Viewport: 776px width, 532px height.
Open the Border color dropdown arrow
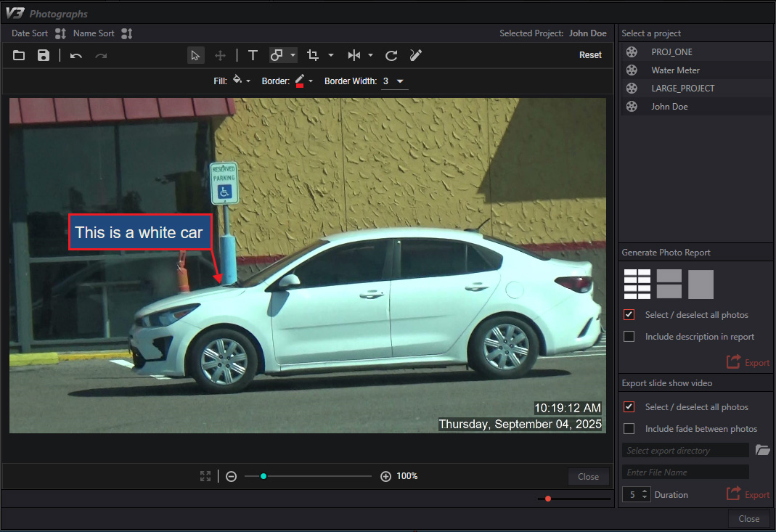tap(311, 81)
